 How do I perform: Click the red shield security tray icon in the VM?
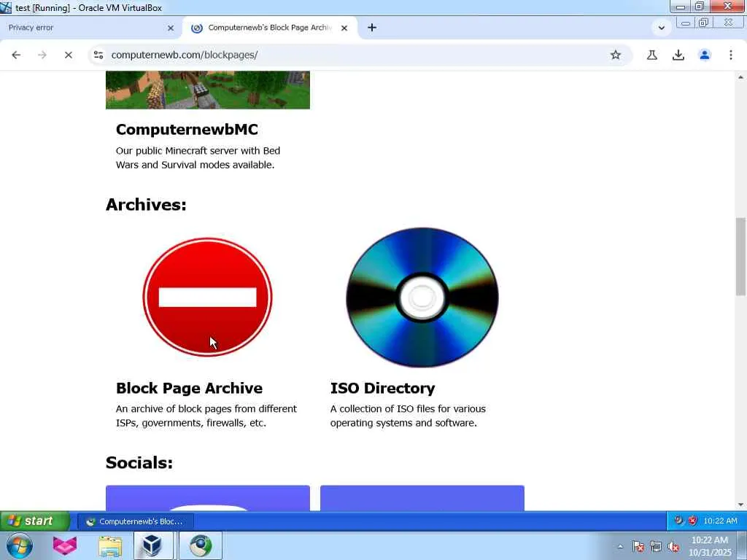(x=692, y=521)
